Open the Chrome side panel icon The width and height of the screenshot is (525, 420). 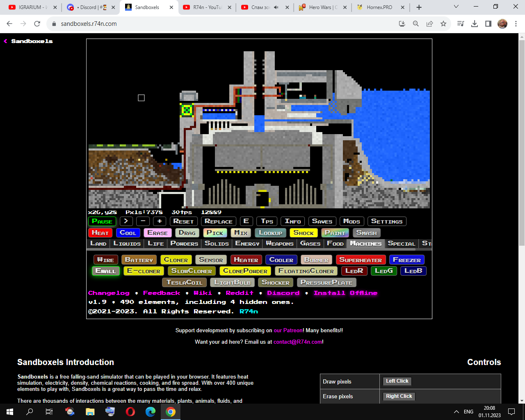pyautogui.click(x=488, y=24)
